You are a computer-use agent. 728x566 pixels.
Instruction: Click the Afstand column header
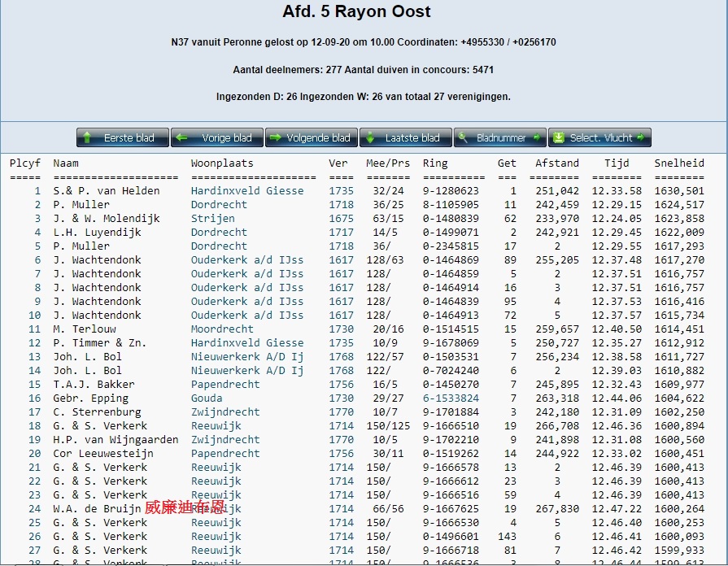point(557,163)
